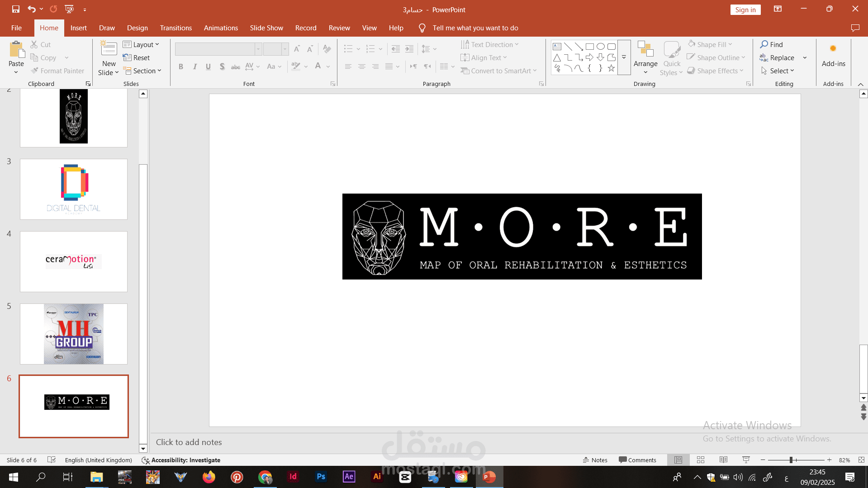Click the New Slide icon
This screenshot has height=488, width=868.
(x=109, y=49)
